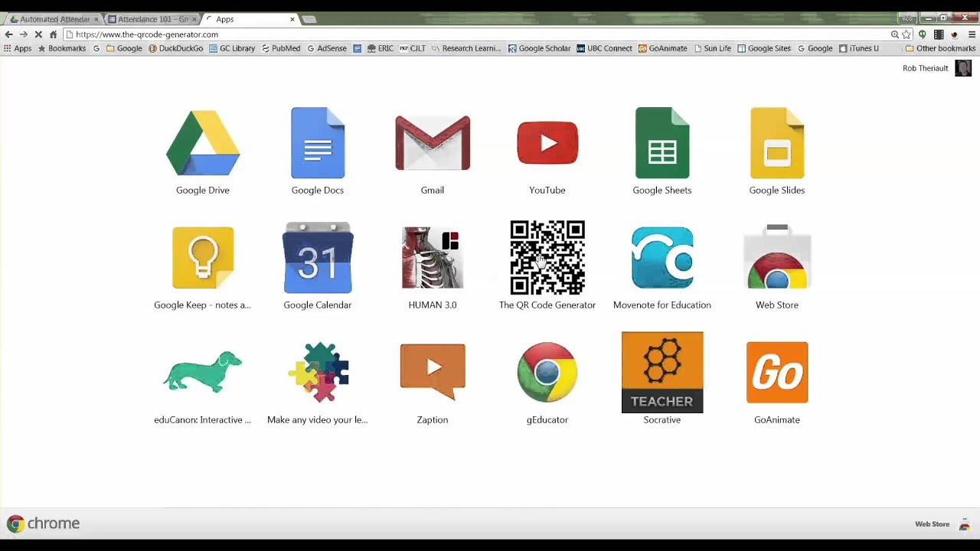Go back to the previous page
This screenshot has width=980, height=551.
pos(8,34)
